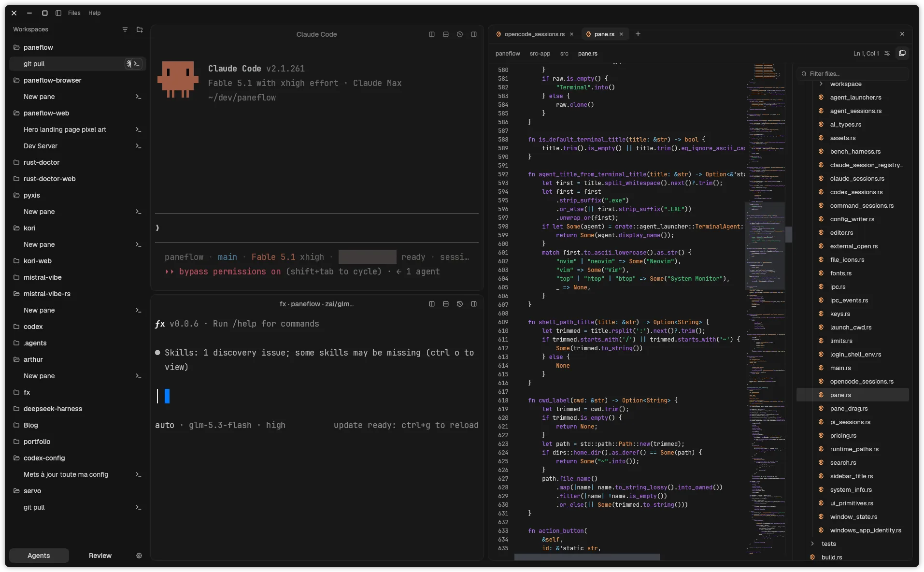Select the deepseek-harness workspace
Screen dimensions: 924x572
[53, 409]
